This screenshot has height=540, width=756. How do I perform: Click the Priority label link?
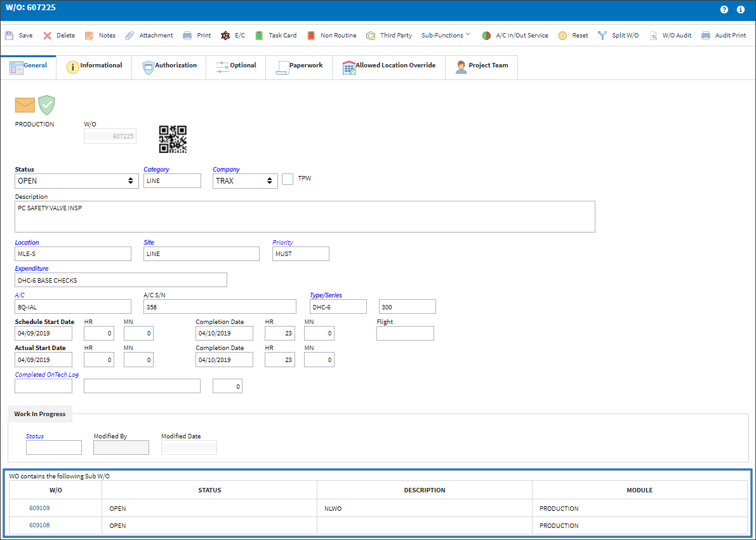[x=282, y=242]
